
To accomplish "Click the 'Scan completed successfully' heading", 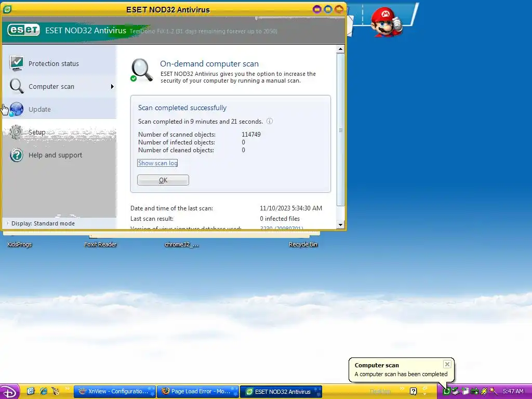I will click(x=182, y=108).
